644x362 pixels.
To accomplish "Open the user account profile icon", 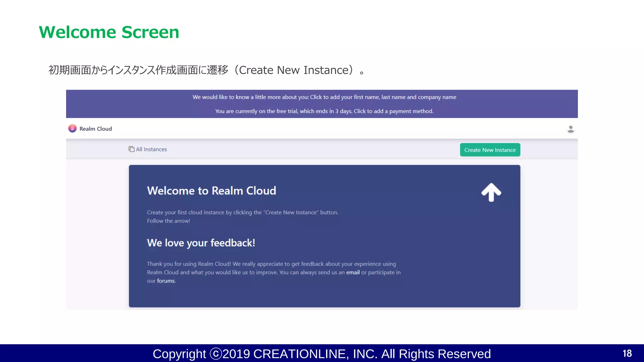I will click(x=571, y=129).
